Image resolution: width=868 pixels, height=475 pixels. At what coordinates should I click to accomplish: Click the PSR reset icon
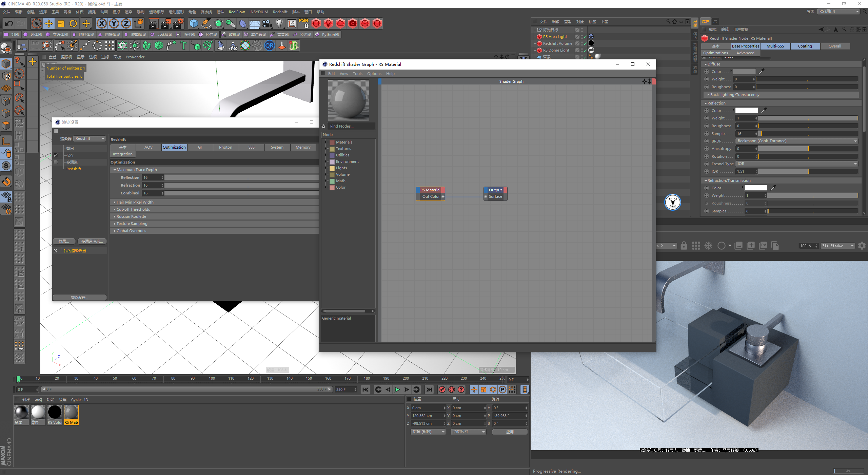point(303,23)
